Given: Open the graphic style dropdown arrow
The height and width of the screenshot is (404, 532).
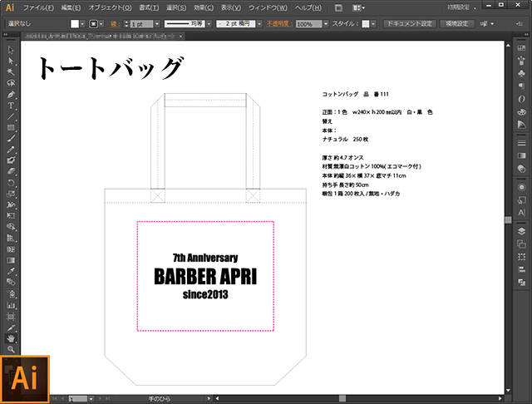Looking at the screenshot, I should (x=373, y=24).
